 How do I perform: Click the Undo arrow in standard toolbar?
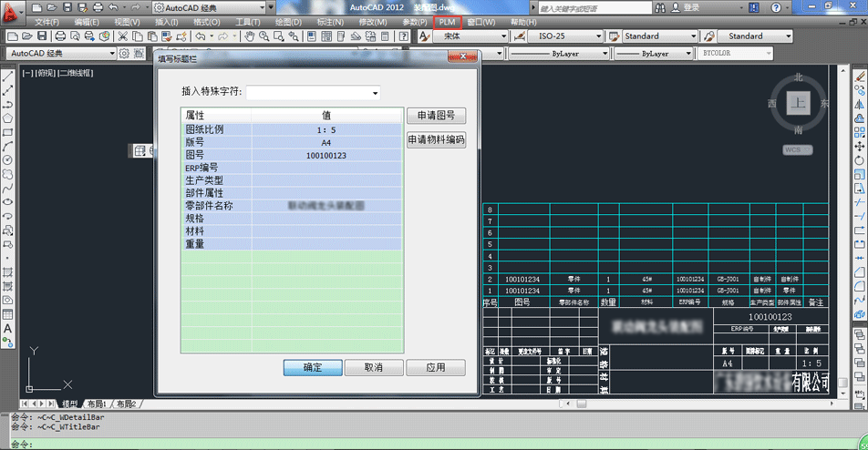tap(200, 36)
